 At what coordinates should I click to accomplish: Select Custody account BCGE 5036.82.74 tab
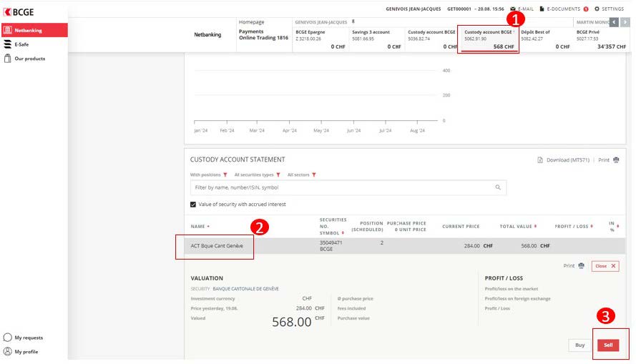[x=431, y=40]
